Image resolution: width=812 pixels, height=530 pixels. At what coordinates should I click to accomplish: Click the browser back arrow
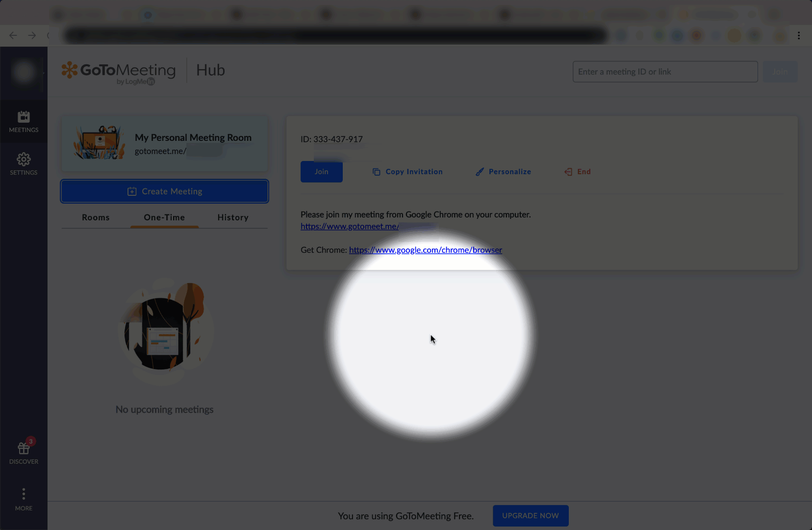click(x=13, y=35)
